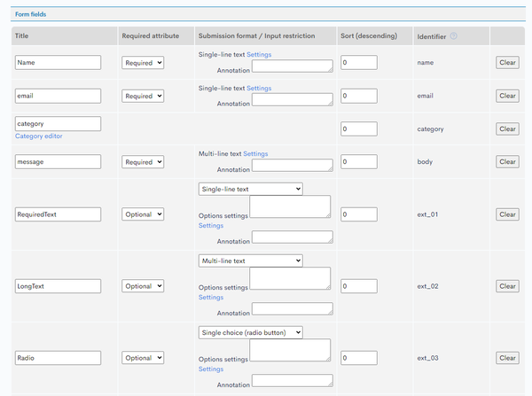
Task: Open Settings link for email single-line text
Action: (x=259, y=89)
